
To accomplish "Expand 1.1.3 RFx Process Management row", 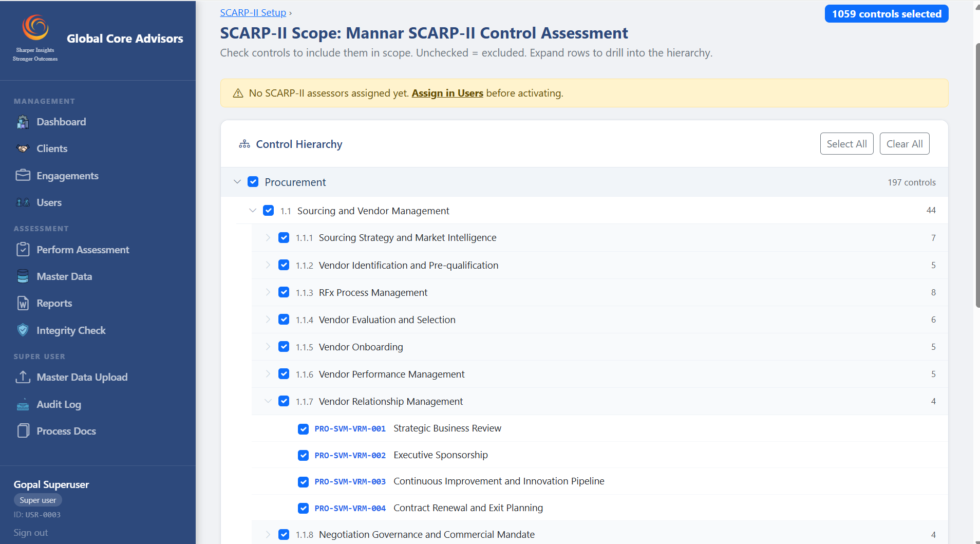I will tap(268, 292).
